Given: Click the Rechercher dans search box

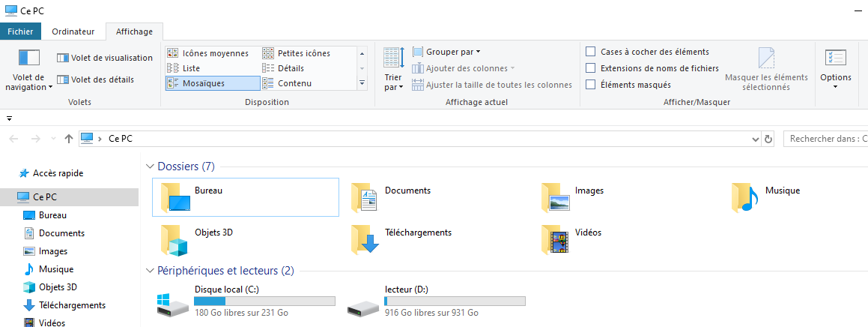Looking at the screenshot, I should (x=826, y=139).
